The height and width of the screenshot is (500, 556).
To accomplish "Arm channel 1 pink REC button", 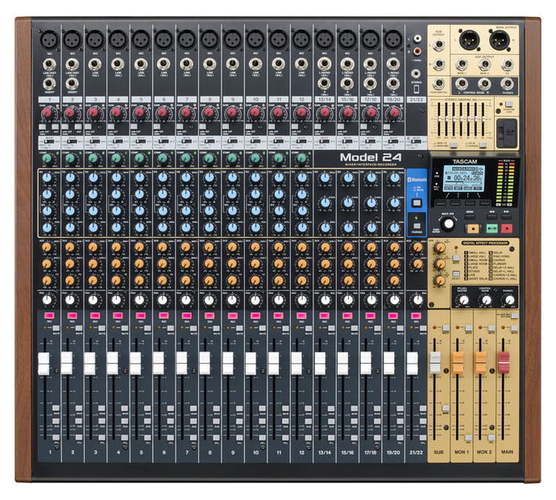I will 49,316.
